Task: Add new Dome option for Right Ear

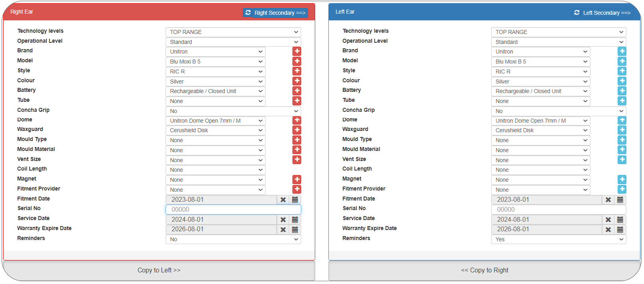Action: click(297, 121)
